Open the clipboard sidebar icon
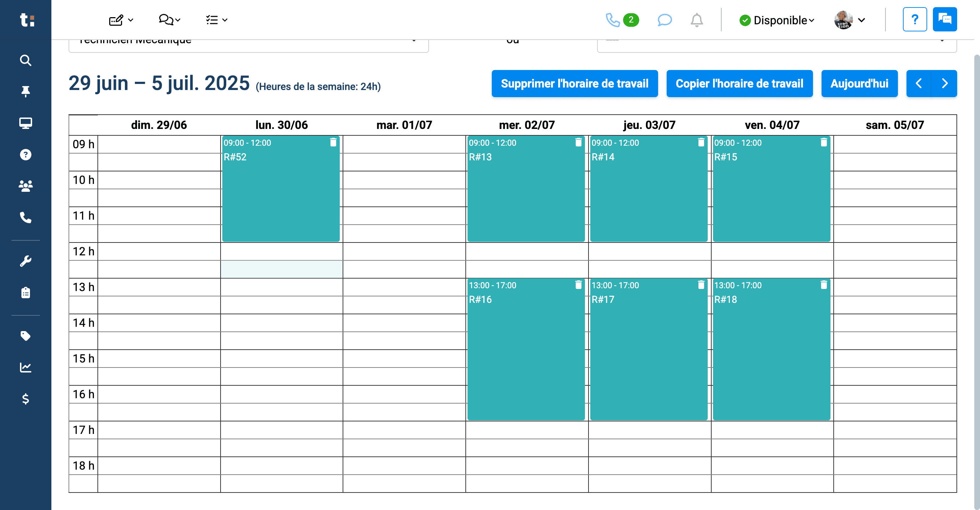Viewport: 980px width, 510px height. (x=25, y=292)
